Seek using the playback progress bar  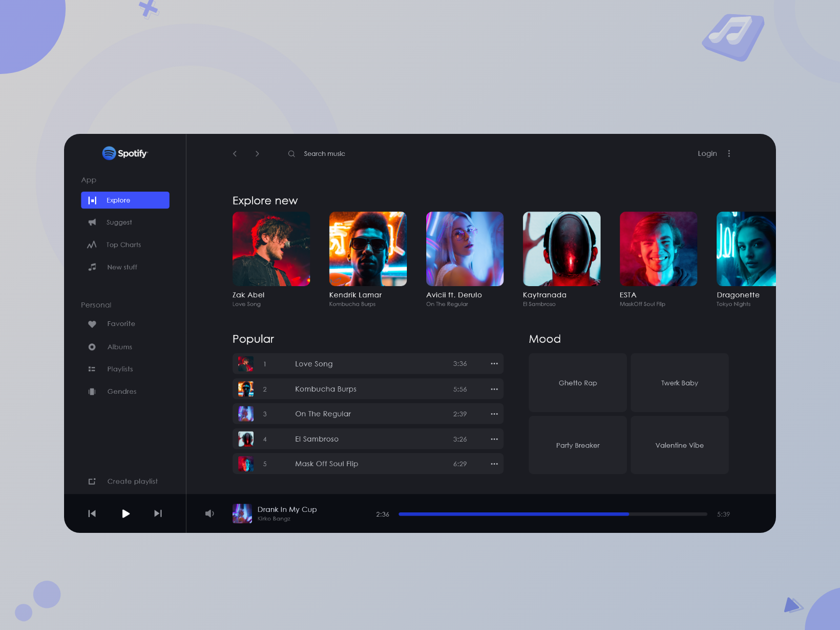pyautogui.click(x=553, y=514)
